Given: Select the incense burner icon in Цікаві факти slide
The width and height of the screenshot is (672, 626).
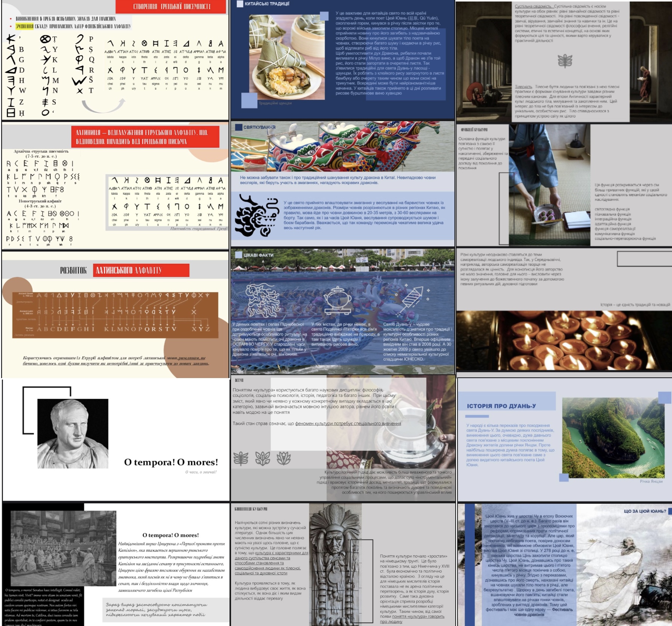Looking at the screenshot, I should 338,301.
